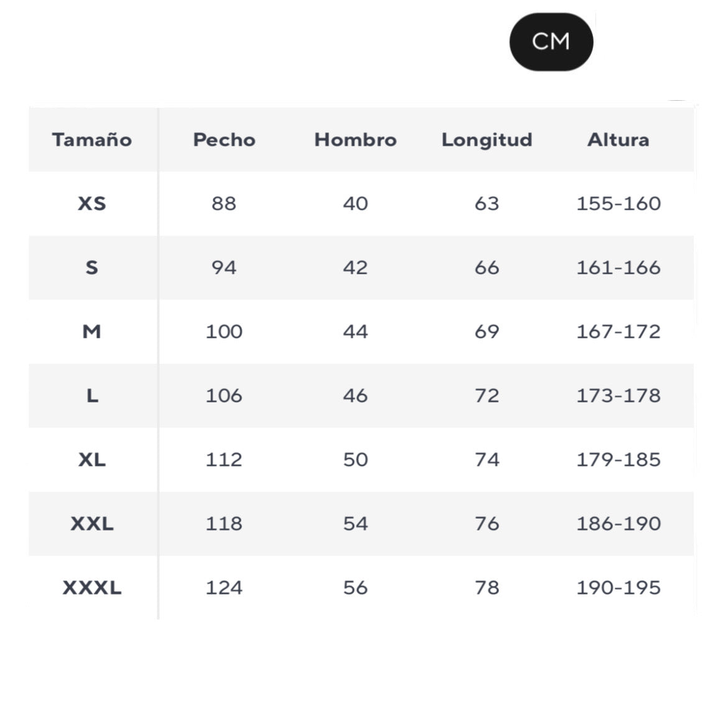Select chest value 100 for size M
Viewport: 728px width, 701px height.
[224, 332]
